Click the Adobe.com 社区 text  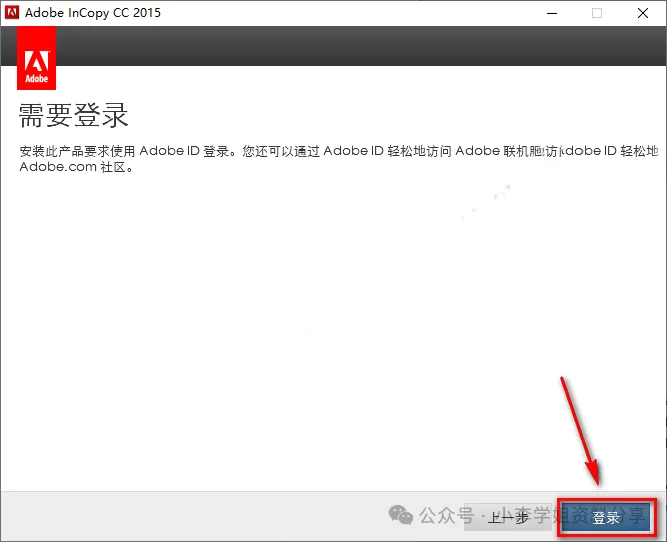point(77,167)
